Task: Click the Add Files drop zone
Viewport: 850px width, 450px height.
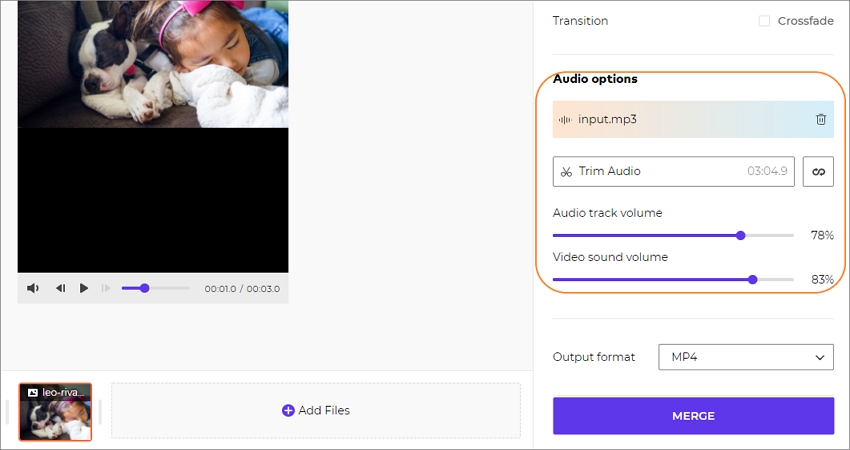Action: click(x=316, y=410)
